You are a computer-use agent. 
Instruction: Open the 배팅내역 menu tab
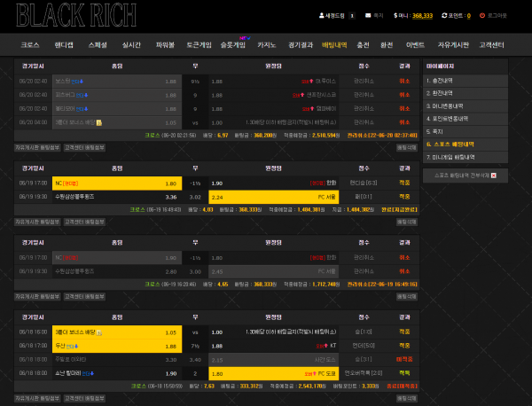(x=334, y=43)
